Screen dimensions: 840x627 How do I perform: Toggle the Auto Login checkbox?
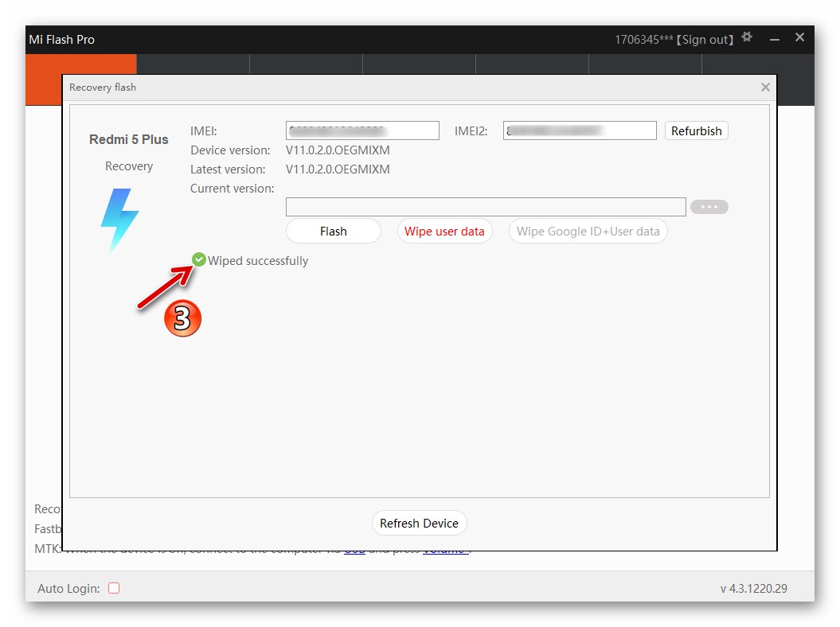114,588
